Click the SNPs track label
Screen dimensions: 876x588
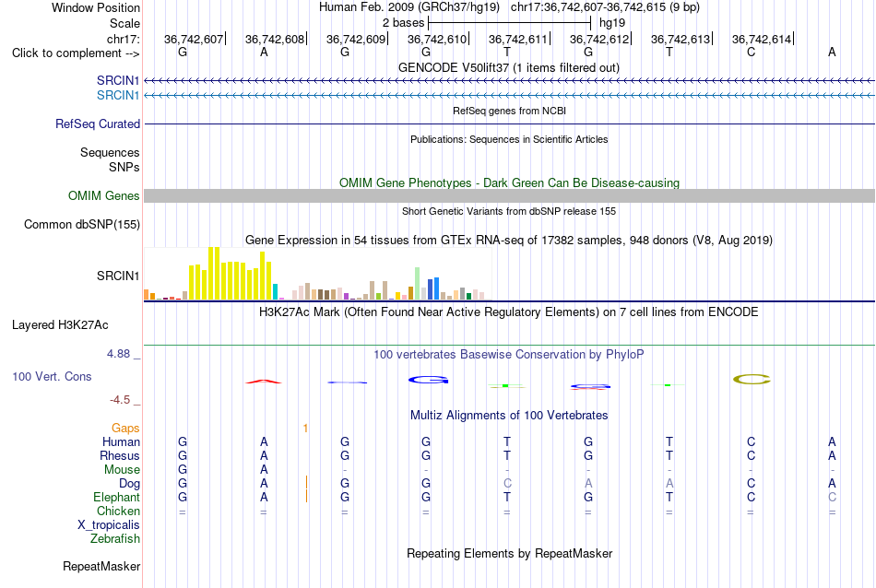[124, 167]
